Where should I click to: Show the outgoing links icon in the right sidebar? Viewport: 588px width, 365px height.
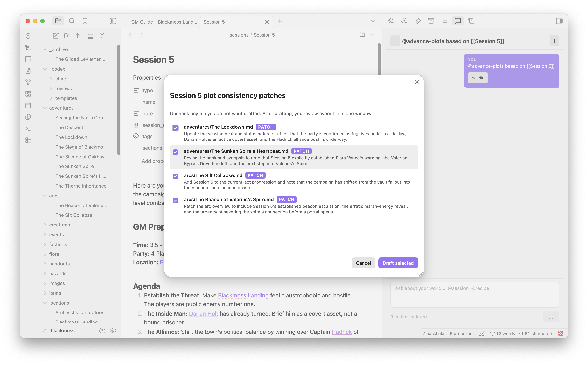(x=404, y=21)
